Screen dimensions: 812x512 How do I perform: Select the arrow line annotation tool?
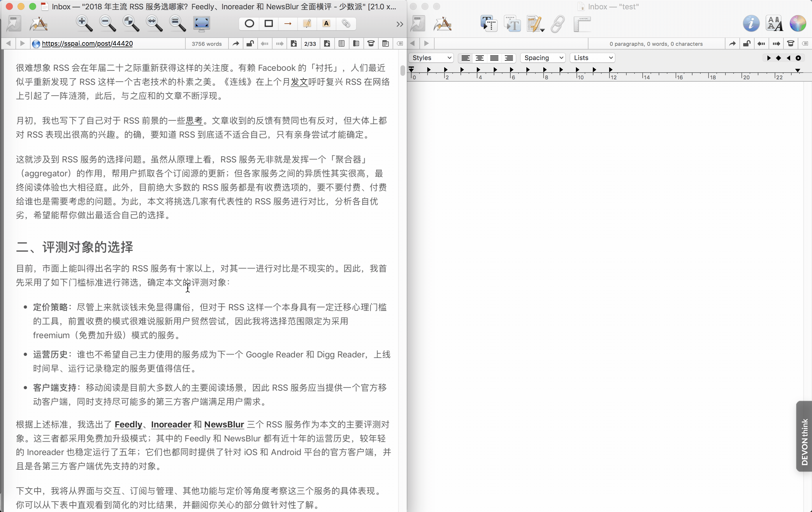(288, 24)
